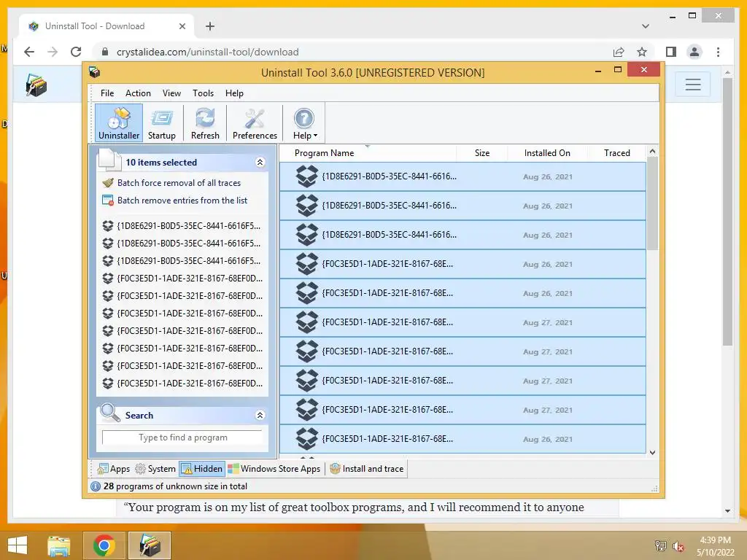747x560 pixels.
Task: Focus the Type to find a program field
Action: click(183, 437)
